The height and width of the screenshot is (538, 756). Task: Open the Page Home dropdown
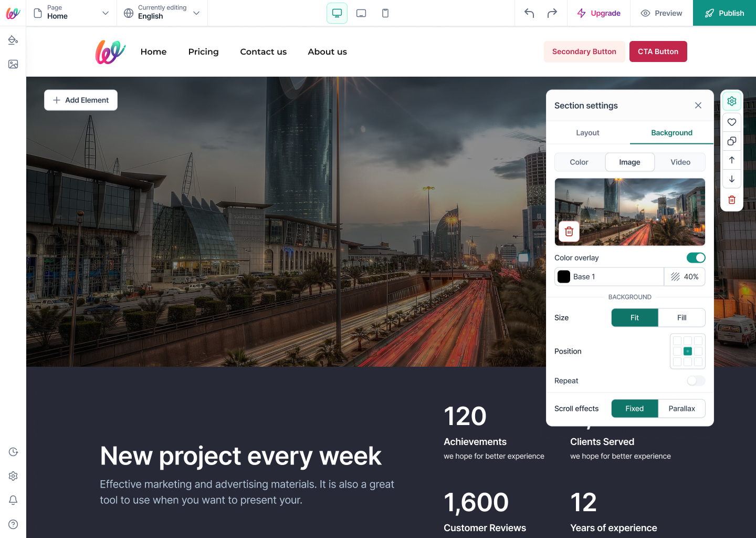[71, 13]
